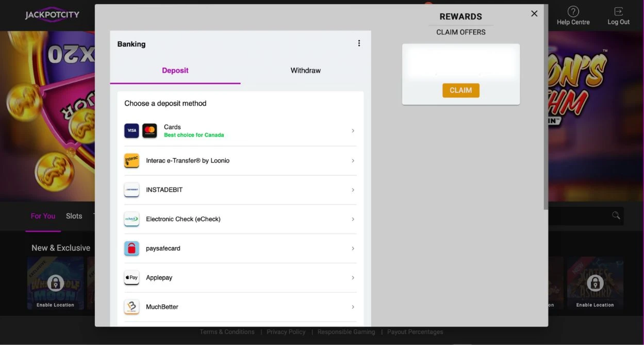Click the lock icon on Gates of Asgard game
This screenshot has width=644, height=345.
point(595,283)
